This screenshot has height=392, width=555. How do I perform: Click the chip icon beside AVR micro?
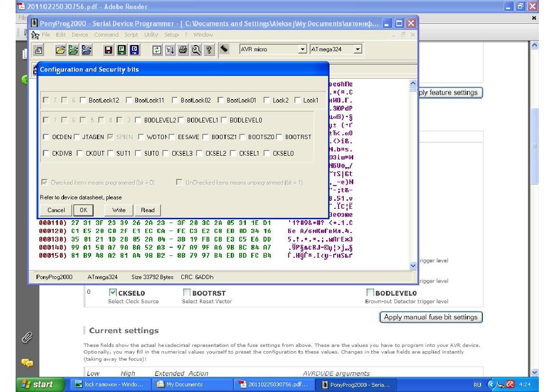[x=225, y=49]
